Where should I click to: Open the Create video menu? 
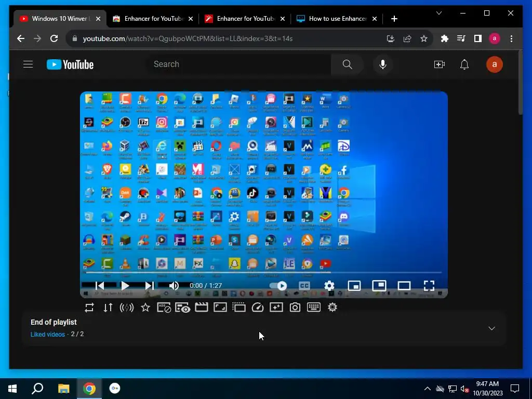(x=440, y=64)
